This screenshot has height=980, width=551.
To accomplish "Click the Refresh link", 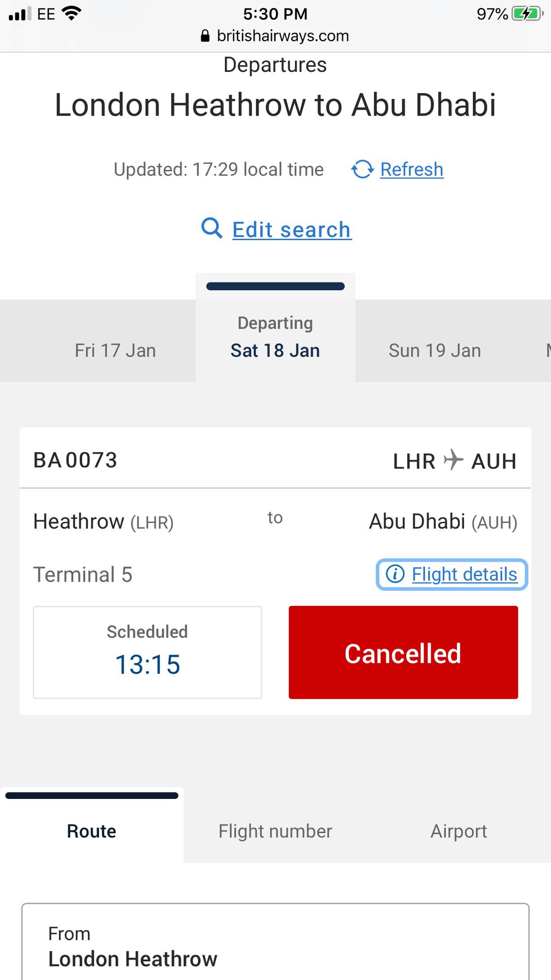I will [412, 169].
